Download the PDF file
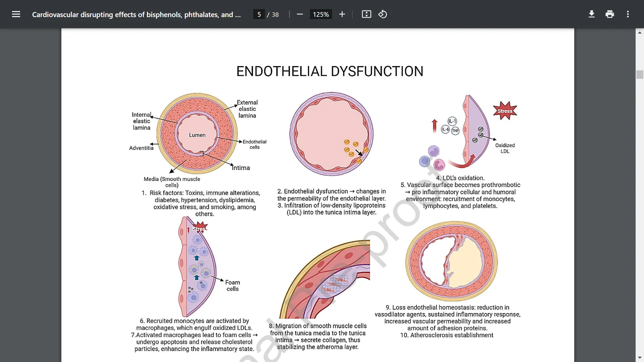Image resolution: width=644 pixels, height=362 pixels. pos(592,14)
